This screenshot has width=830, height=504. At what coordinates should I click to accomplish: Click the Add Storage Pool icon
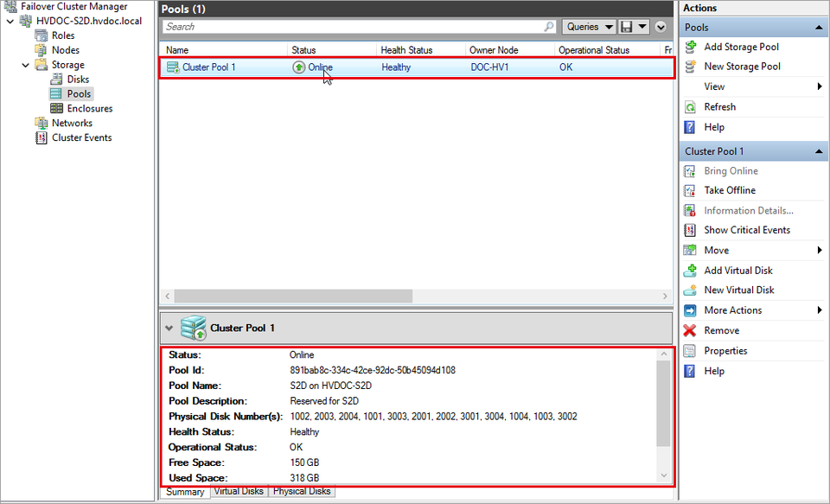coord(690,47)
